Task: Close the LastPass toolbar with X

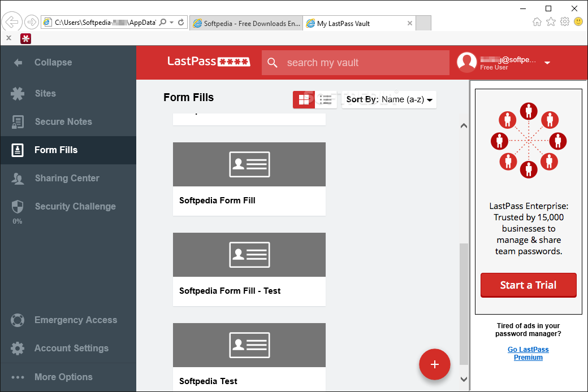Action: [9, 38]
